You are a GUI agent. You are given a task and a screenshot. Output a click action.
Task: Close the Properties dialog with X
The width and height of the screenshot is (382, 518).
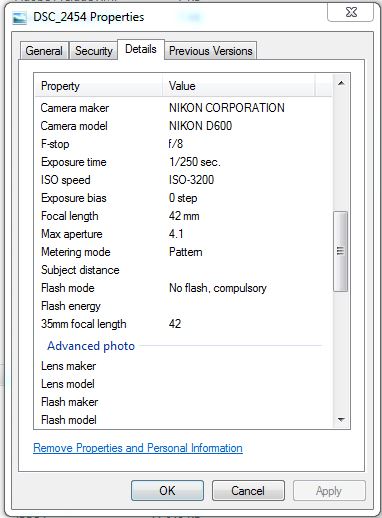[x=350, y=13]
